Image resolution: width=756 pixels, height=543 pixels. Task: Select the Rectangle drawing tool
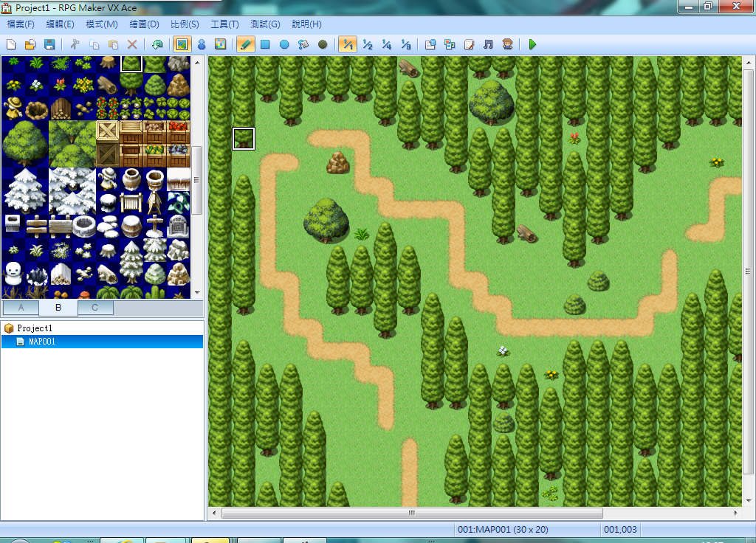(x=265, y=45)
